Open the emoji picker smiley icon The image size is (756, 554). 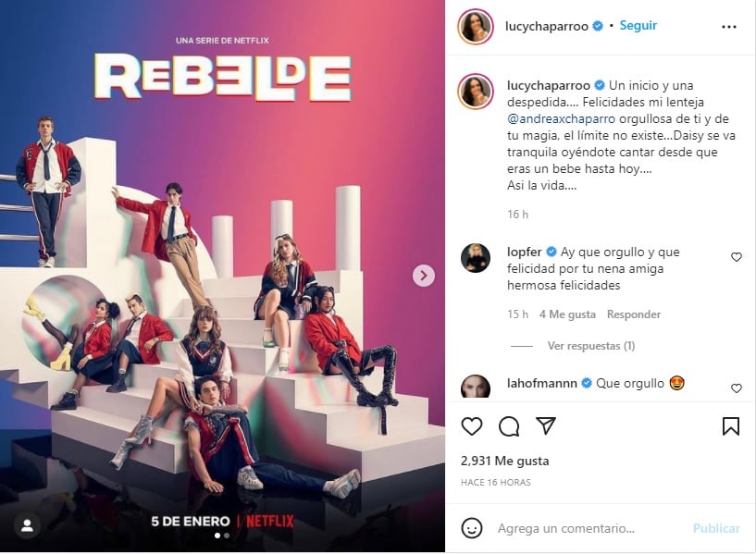[x=472, y=528]
